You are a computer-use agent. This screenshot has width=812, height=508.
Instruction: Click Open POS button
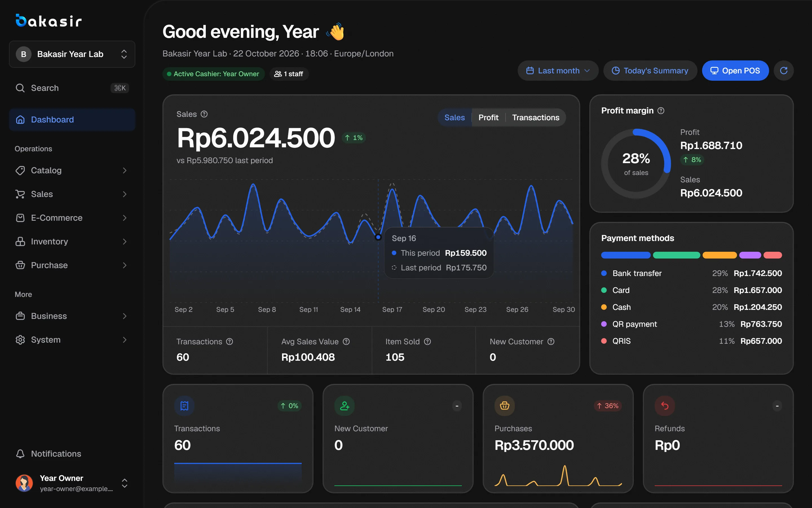point(735,71)
